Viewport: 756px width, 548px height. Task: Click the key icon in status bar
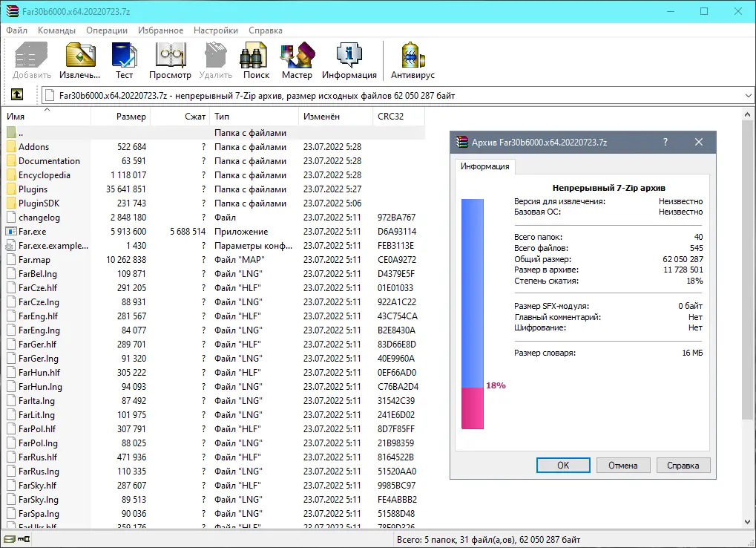pos(24,539)
